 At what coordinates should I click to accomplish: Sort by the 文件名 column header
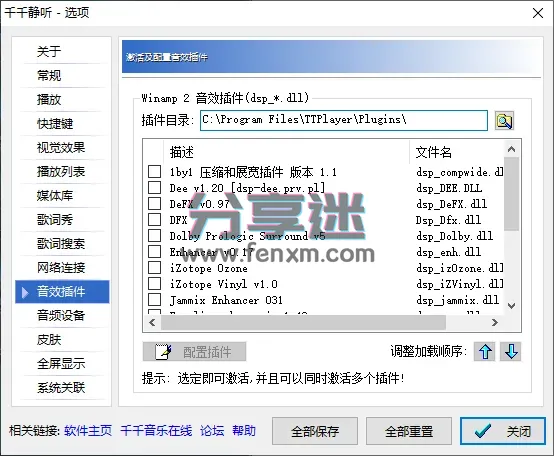coord(457,152)
